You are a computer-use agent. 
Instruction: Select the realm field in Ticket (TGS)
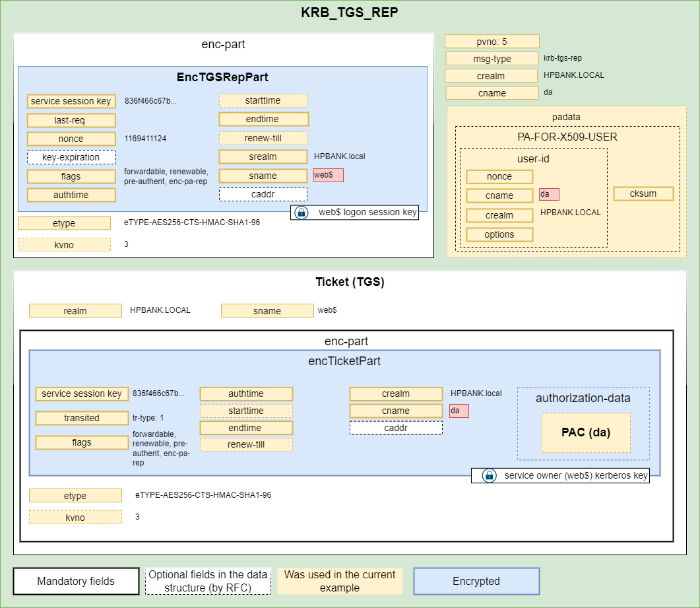click(x=75, y=311)
